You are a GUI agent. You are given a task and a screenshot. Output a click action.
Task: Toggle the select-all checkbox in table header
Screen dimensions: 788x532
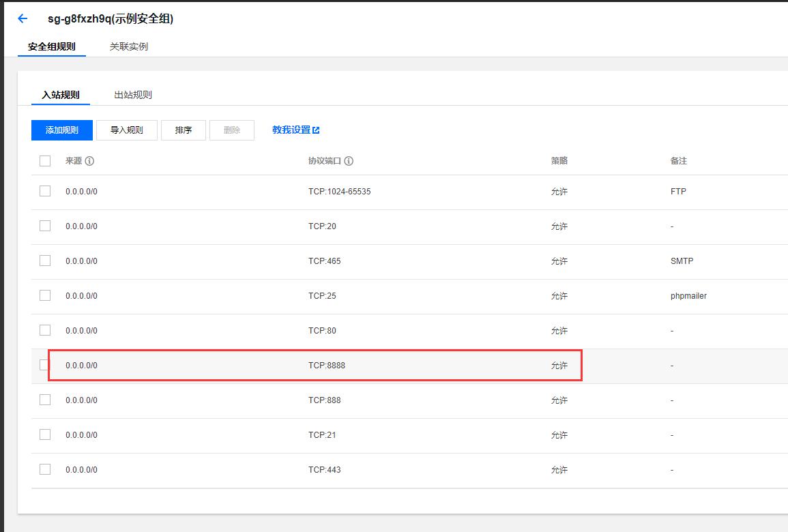click(x=45, y=161)
